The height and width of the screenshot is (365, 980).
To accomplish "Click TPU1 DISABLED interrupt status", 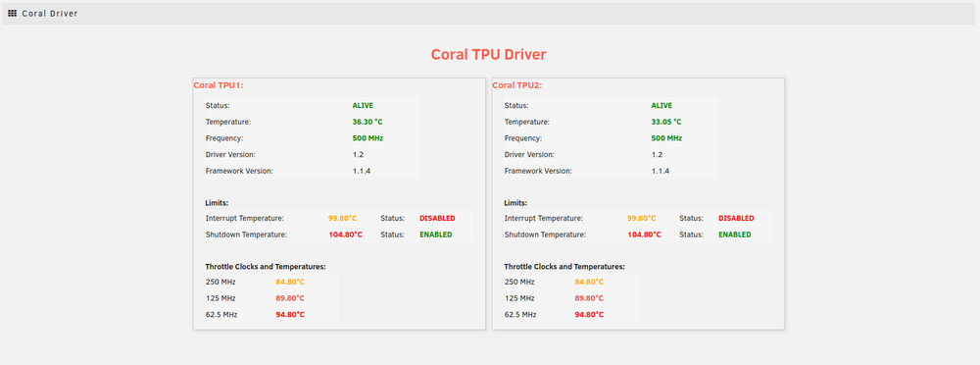I will 437,219.
